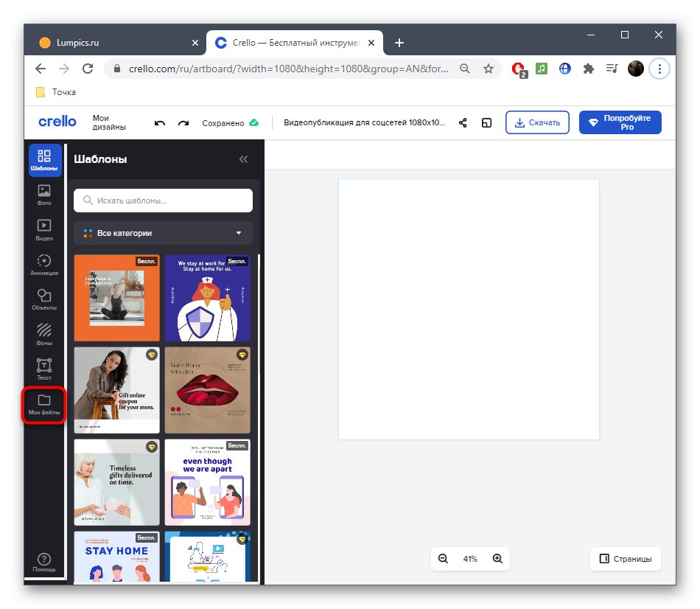
Task: Open the media control playlist icon
Action: click(x=612, y=69)
